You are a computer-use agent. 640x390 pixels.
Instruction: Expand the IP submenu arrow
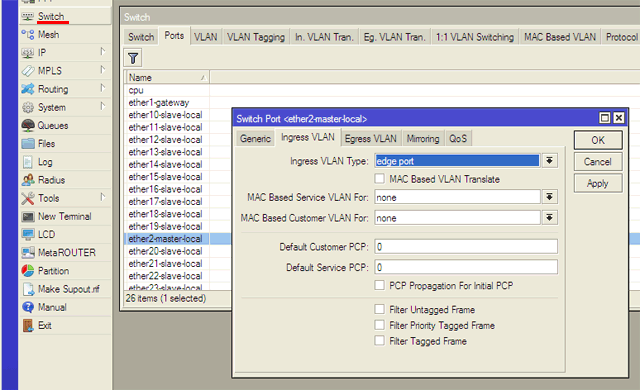pos(102,52)
